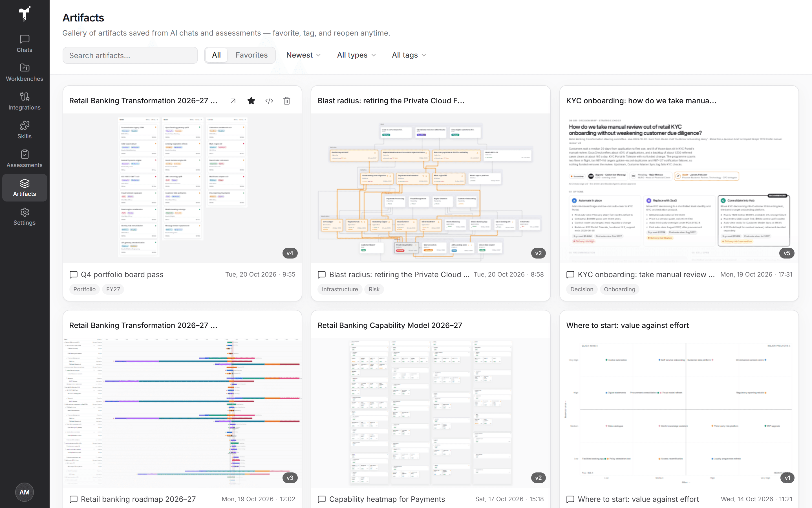View code icon on the v4 Retail Banking card
The image size is (812, 508).
(269, 101)
